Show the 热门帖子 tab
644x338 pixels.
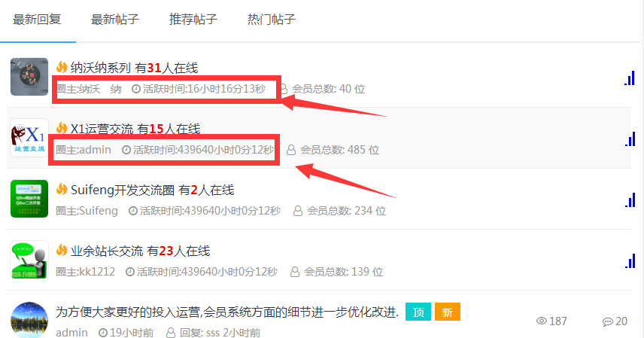272,20
